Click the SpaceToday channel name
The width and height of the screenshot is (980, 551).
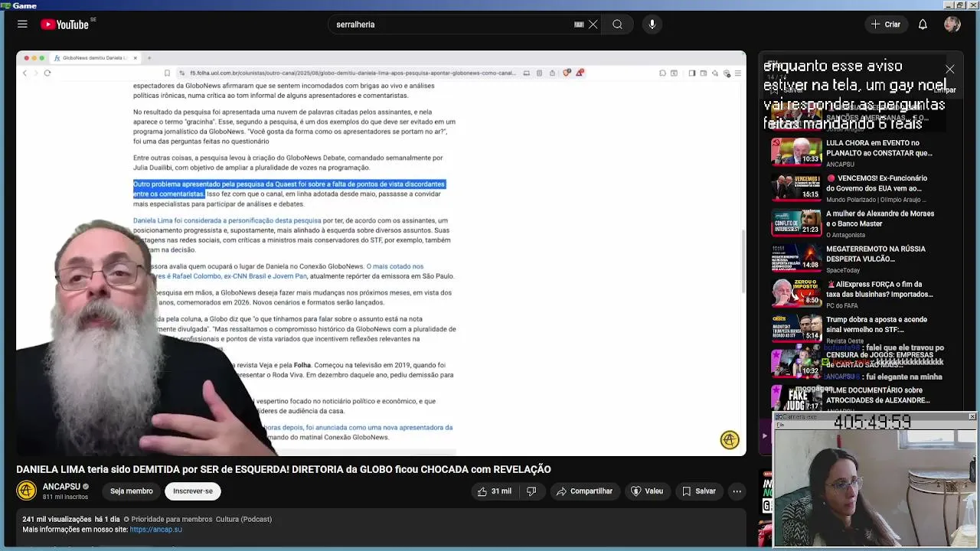click(x=843, y=270)
